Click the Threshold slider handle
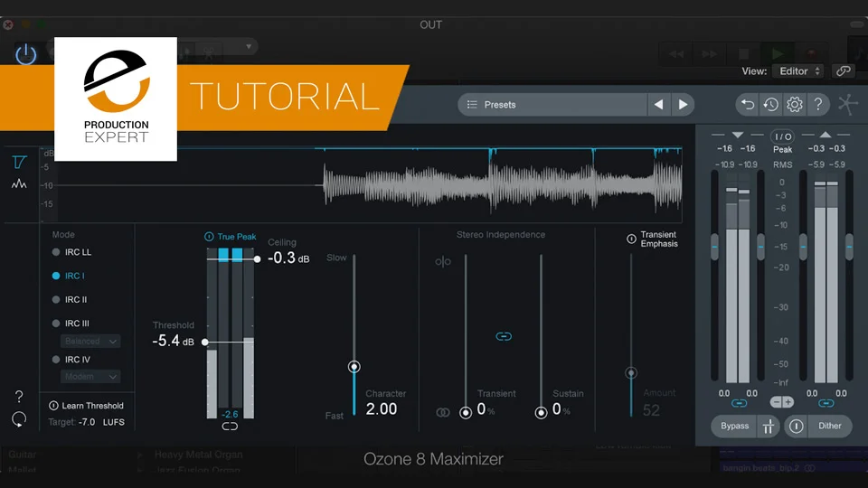Viewport: 868px width, 488px height. tap(205, 342)
